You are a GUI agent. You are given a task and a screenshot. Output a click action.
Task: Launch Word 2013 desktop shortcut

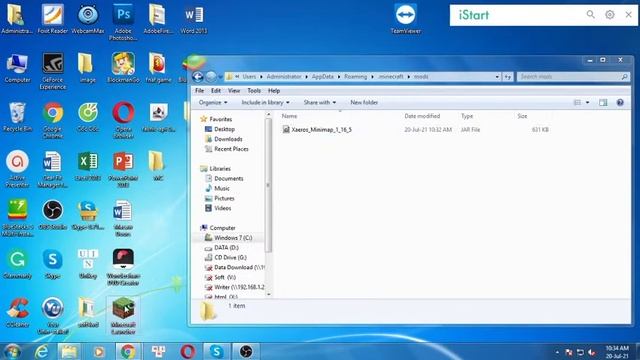[193, 19]
